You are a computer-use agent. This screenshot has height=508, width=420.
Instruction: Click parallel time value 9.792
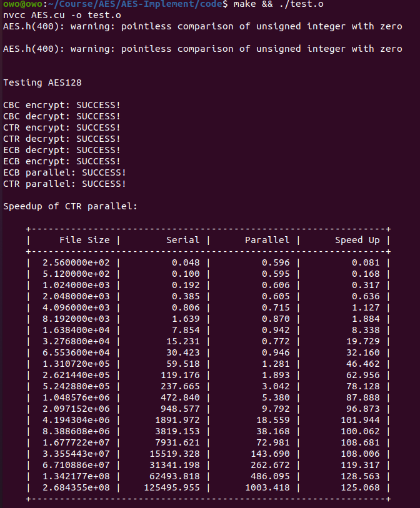(x=276, y=409)
